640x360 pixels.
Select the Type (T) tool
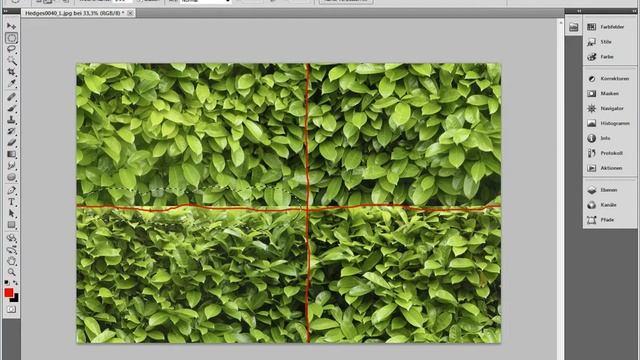(11, 202)
